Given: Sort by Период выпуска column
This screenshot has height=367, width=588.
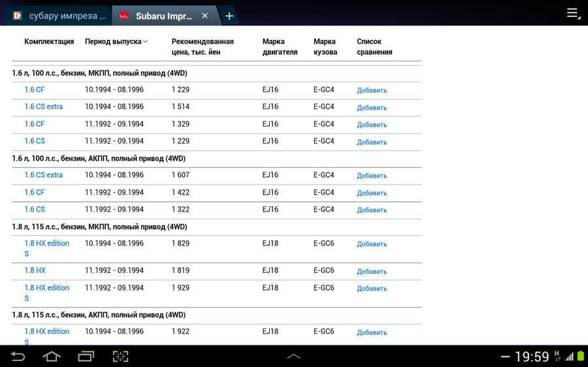Looking at the screenshot, I should click(x=116, y=42).
